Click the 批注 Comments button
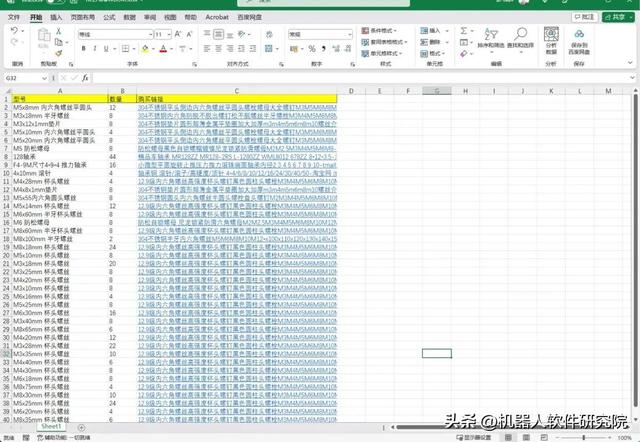This screenshot has height=442, width=640. click(584, 17)
